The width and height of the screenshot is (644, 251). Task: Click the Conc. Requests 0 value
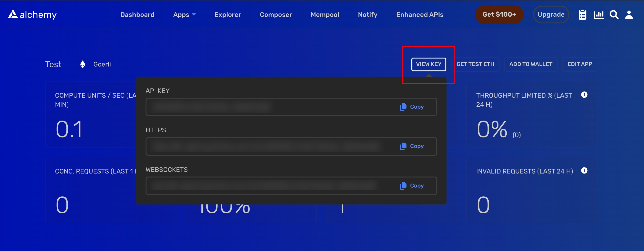[x=62, y=205]
